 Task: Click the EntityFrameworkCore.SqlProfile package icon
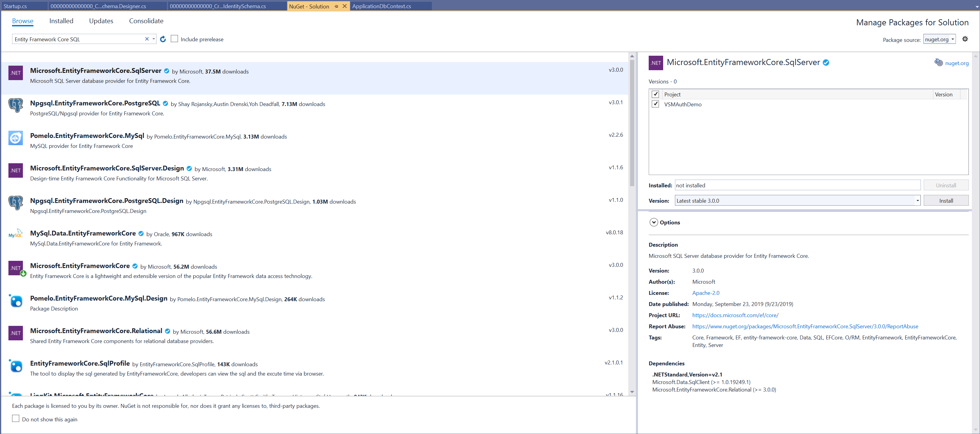coord(16,366)
